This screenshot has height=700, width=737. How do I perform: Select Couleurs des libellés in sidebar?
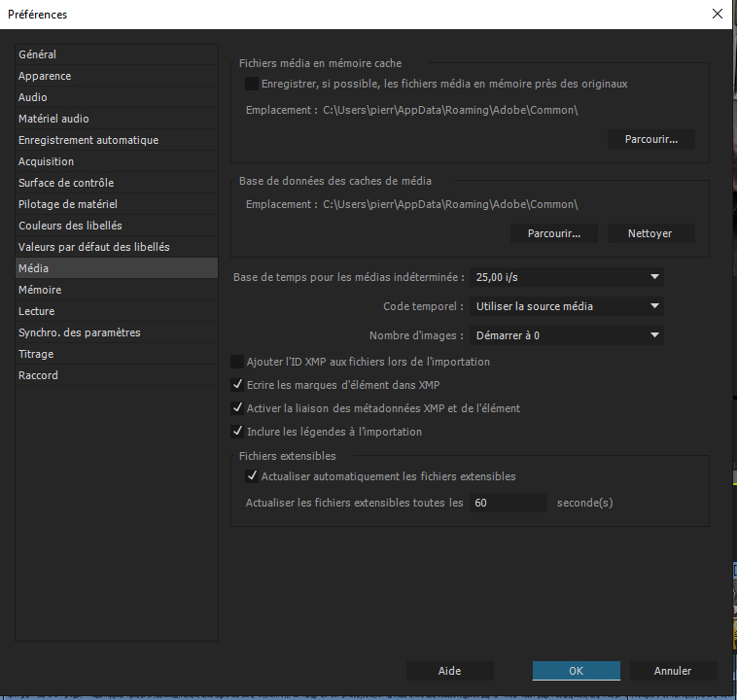click(70, 226)
